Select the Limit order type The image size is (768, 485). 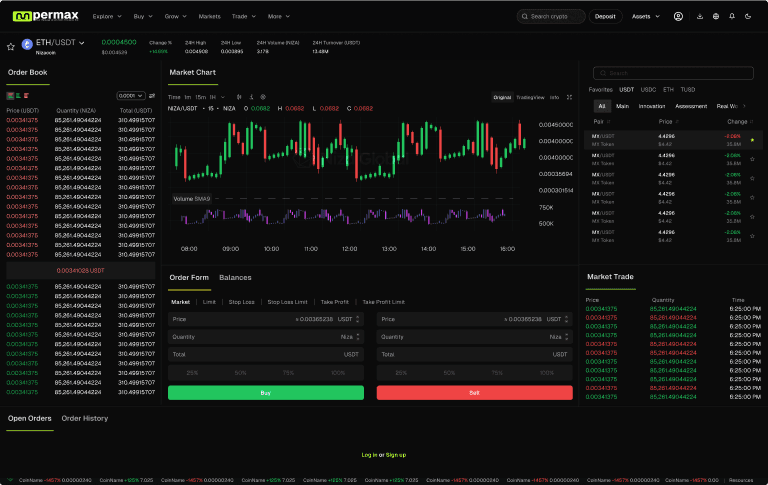point(209,302)
